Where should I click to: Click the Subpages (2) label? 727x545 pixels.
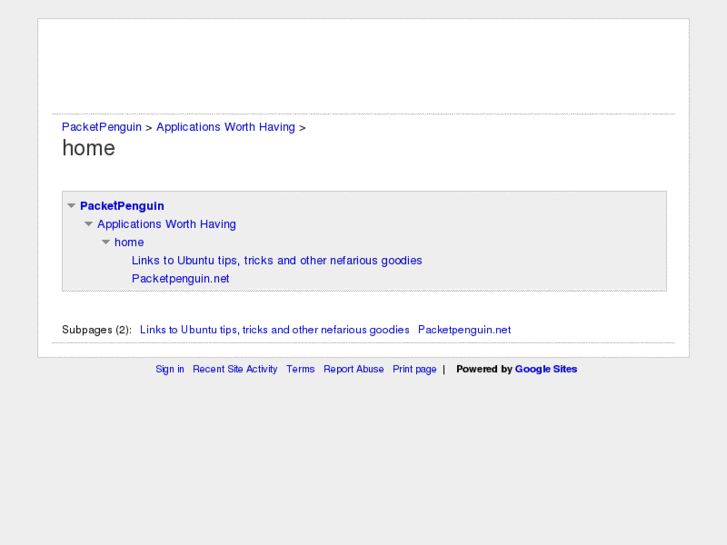97,330
